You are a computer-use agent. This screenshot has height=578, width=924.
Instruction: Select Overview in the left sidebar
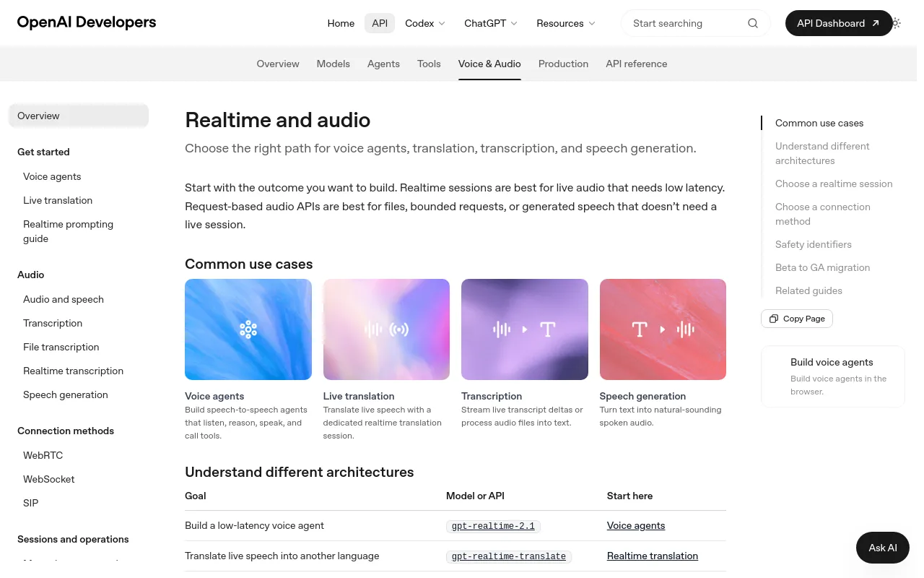(x=79, y=116)
